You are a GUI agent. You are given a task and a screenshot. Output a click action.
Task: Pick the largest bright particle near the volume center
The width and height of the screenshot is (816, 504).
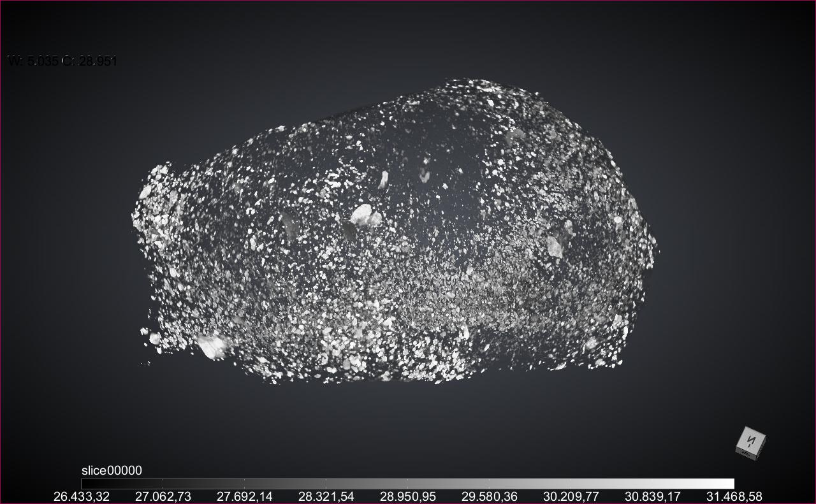tap(363, 215)
